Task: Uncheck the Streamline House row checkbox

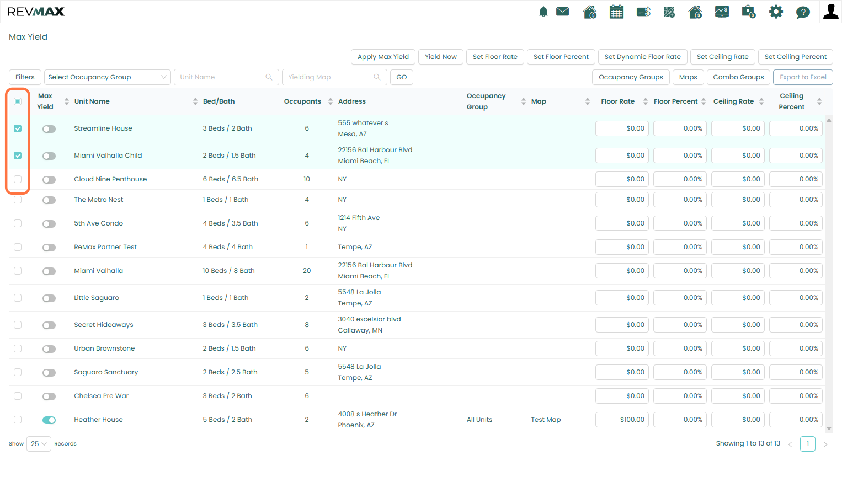Action: coord(18,128)
